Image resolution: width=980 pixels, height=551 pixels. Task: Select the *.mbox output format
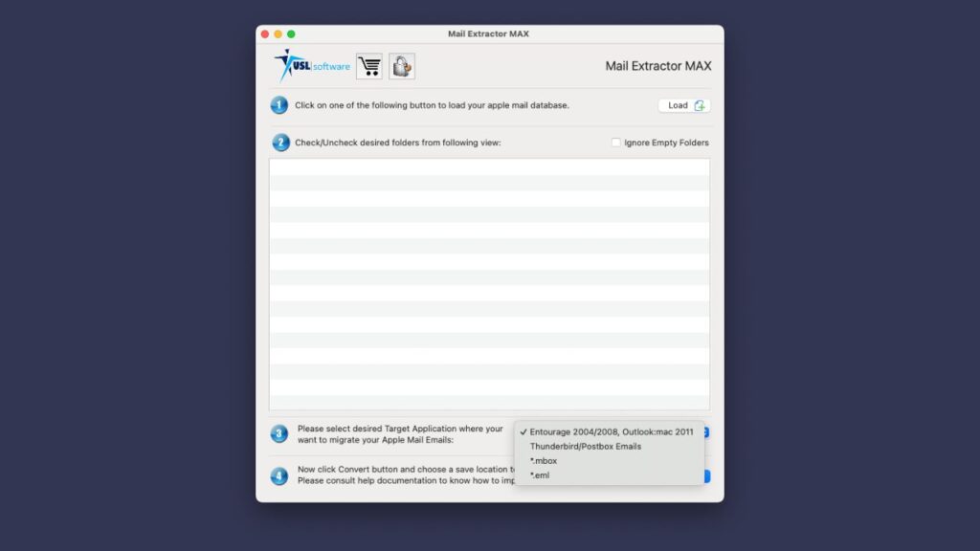545,460
